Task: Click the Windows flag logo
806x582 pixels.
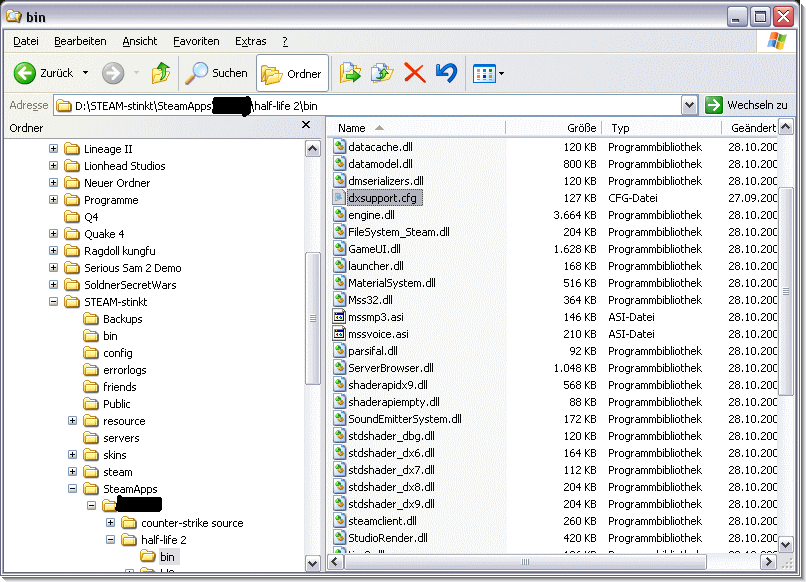Action: [x=777, y=41]
